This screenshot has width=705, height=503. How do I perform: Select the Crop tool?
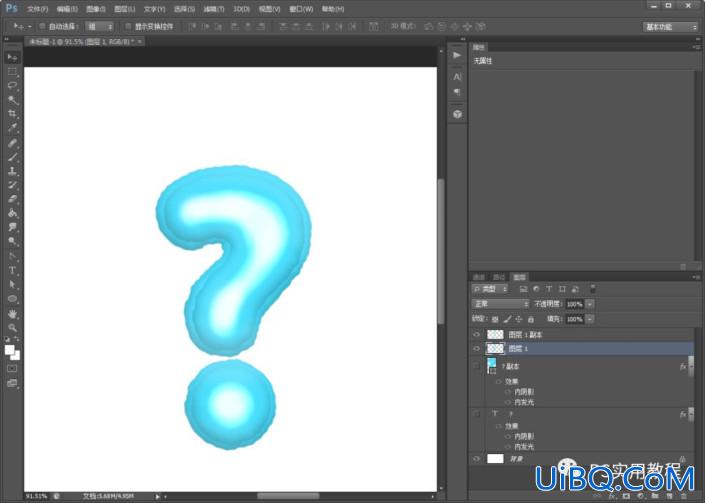(12, 114)
